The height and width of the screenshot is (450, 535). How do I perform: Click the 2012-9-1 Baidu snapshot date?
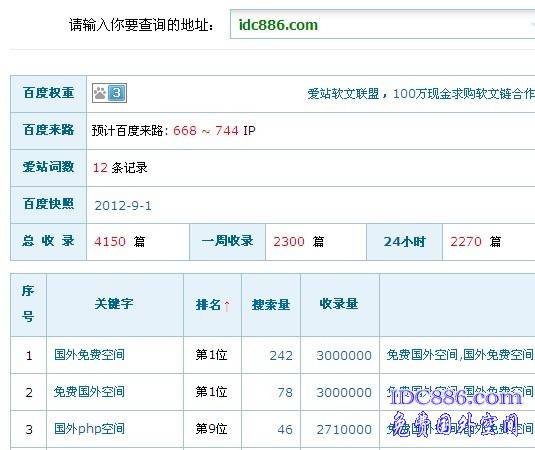point(123,206)
